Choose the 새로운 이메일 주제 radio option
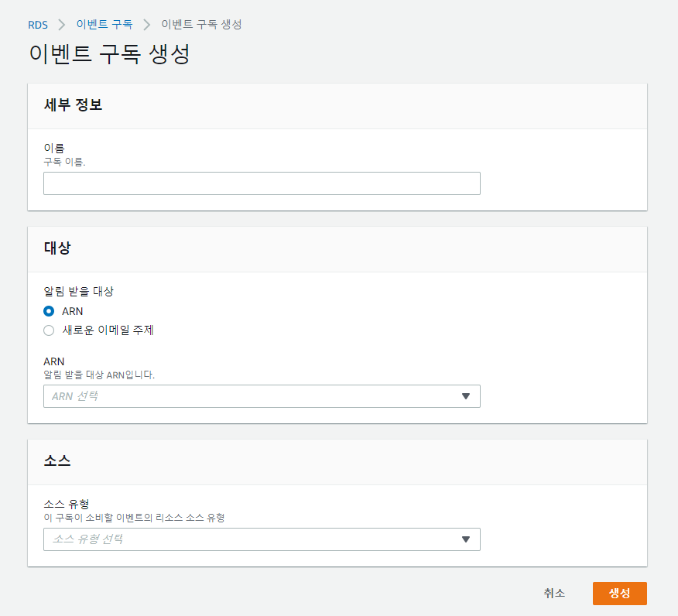Screen dimensions: 678x616 point(49,330)
